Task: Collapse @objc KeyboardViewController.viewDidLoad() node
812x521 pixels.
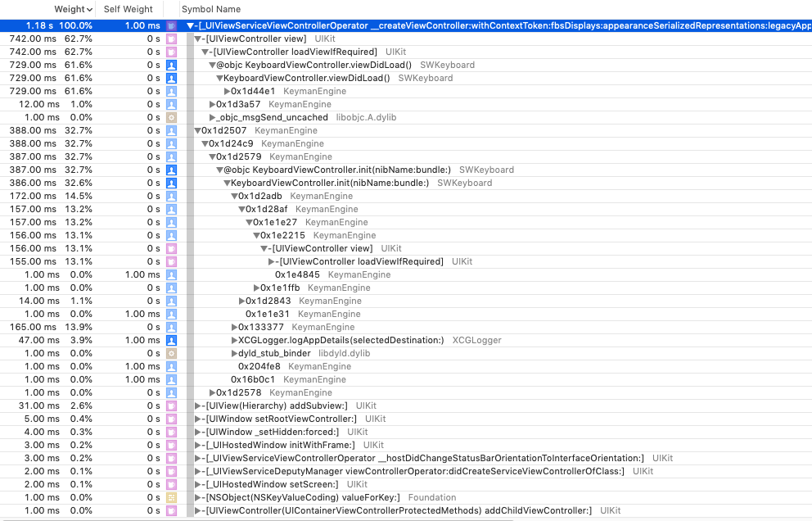Action: coord(212,65)
